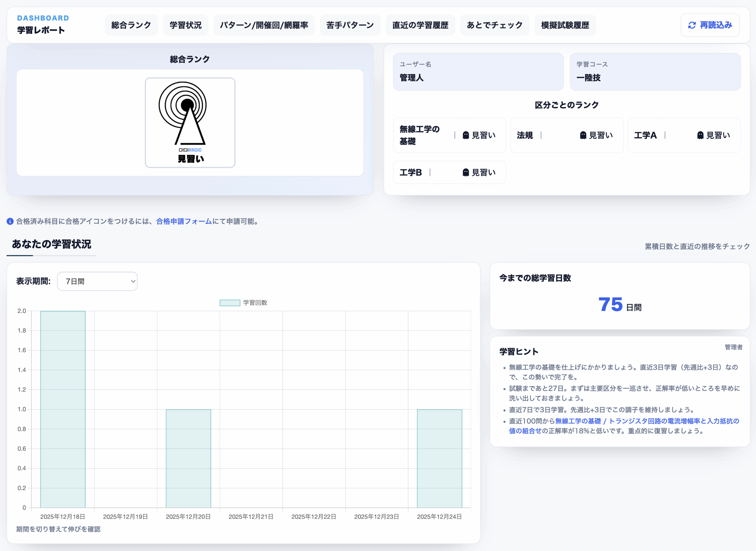756x551 pixels.
Task: Open 直近の学習履歴 tab
Action: pyautogui.click(x=420, y=25)
